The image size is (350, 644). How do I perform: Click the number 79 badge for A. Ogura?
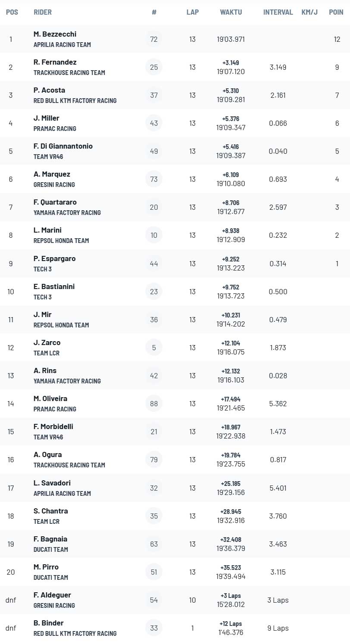point(154,460)
